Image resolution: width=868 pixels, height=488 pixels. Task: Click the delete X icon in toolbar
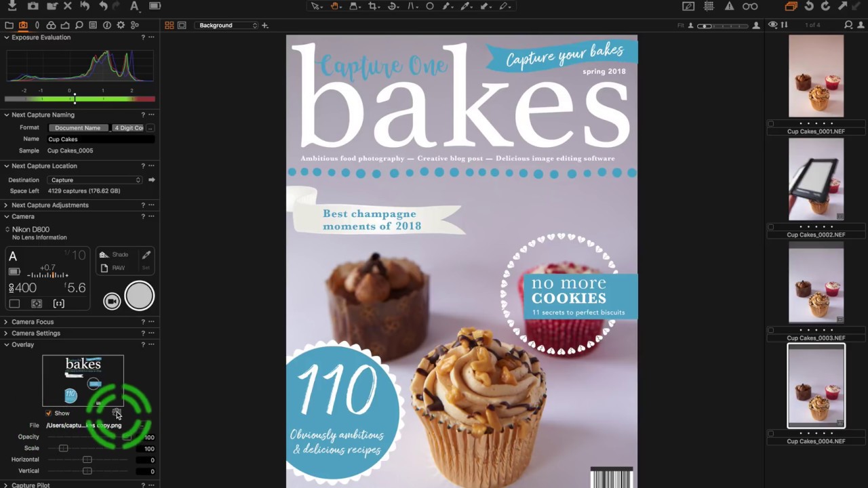pyautogui.click(x=67, y=6)
